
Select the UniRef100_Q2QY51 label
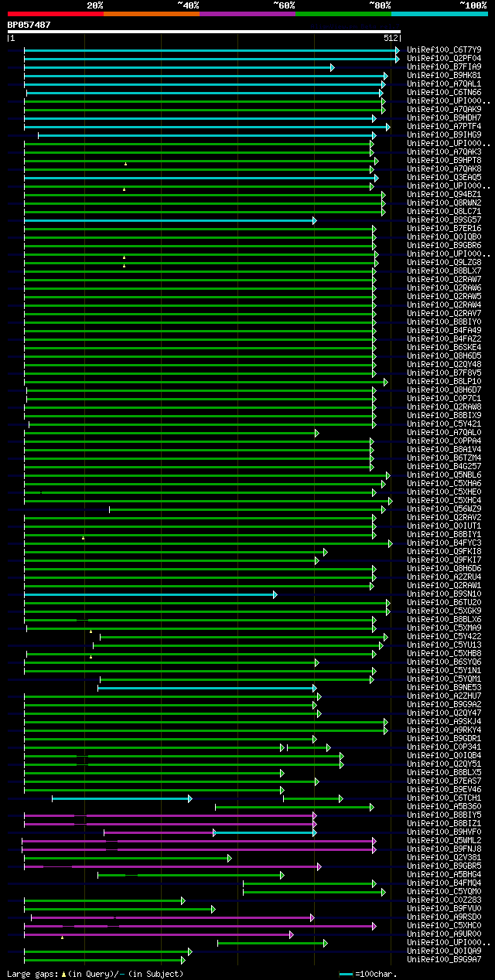(x=445, y=764)
